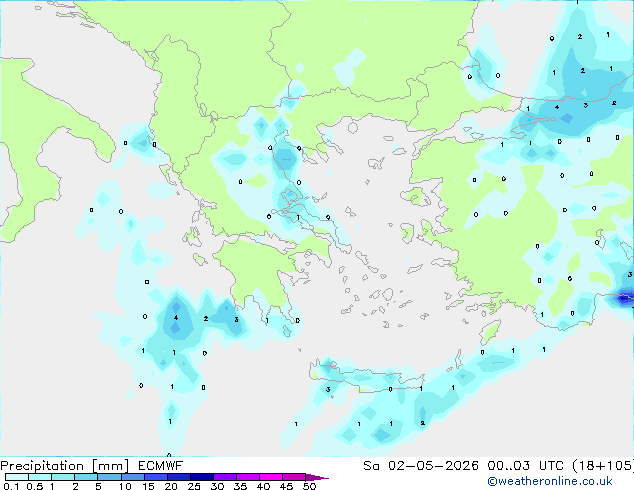Click the 0.1–0.5 mm lightest legend swatch

[17, 477]
